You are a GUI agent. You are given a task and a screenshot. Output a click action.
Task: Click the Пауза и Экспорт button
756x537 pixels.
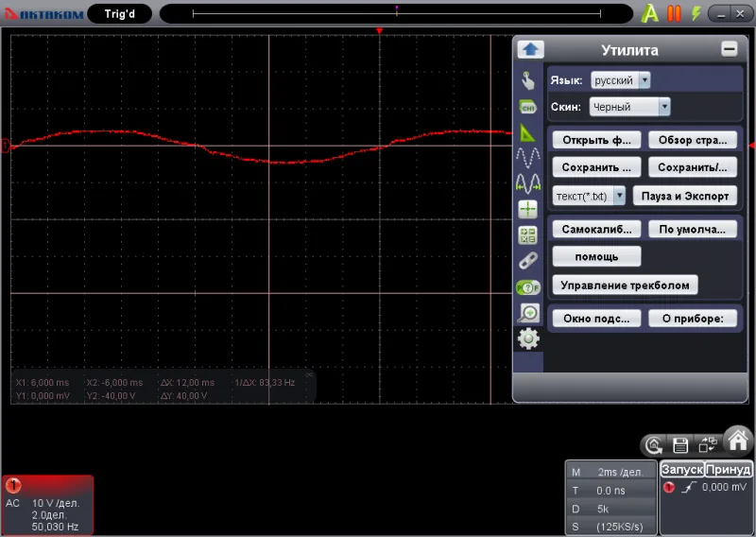tap(684, 196)
